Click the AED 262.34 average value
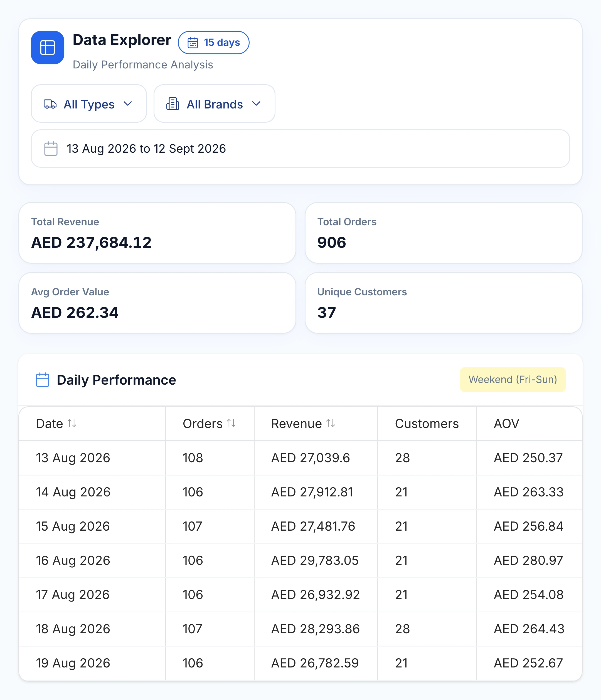Viewport: 601px width, 700px height. [75, 313]
